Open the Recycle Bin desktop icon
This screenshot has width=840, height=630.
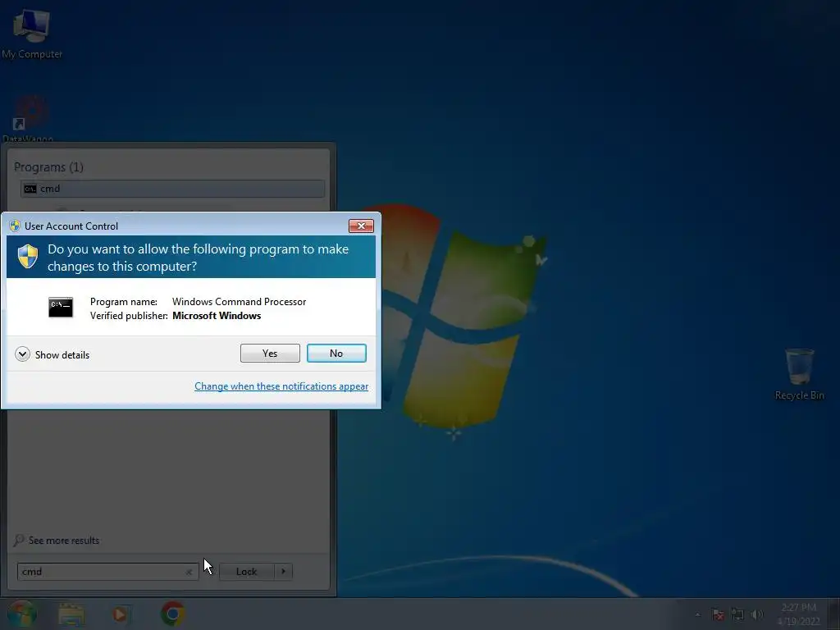799,374
